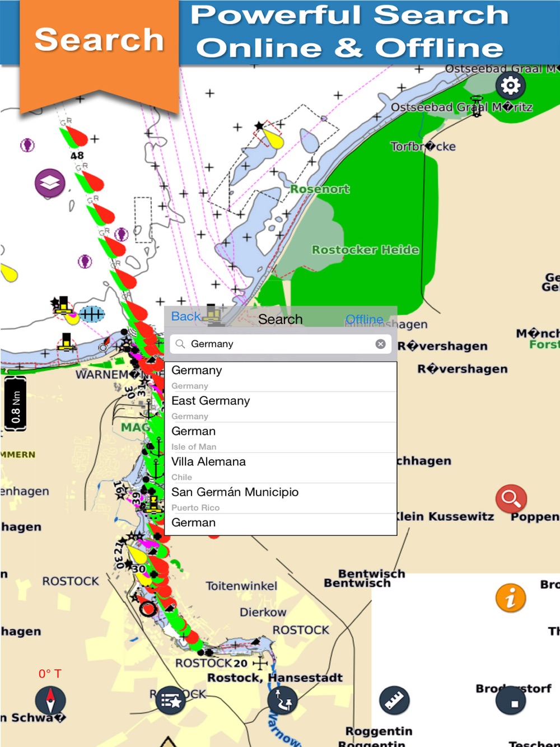This screenshot has width=560, height=747.
Task: Select German, Isle of Man result
Action: 281,438
